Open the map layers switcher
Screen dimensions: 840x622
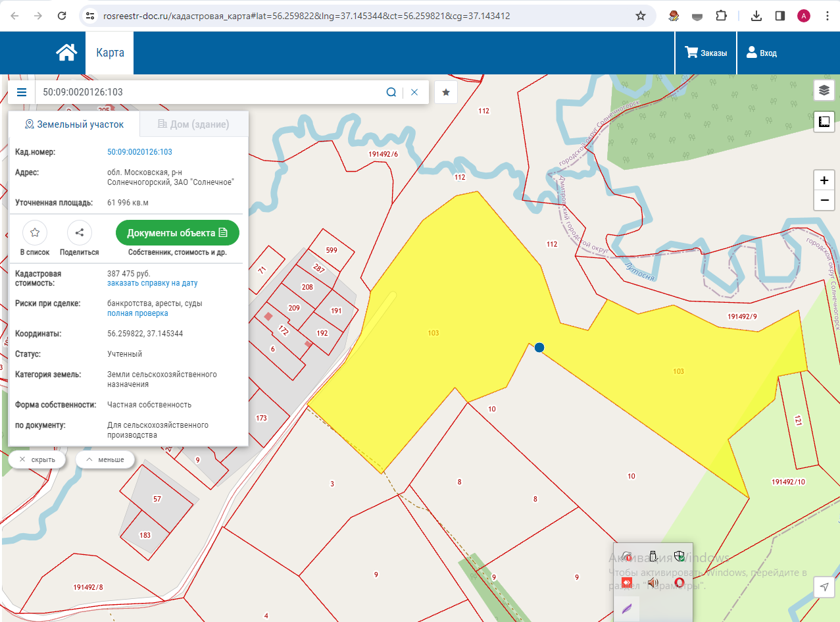point(824,90)
